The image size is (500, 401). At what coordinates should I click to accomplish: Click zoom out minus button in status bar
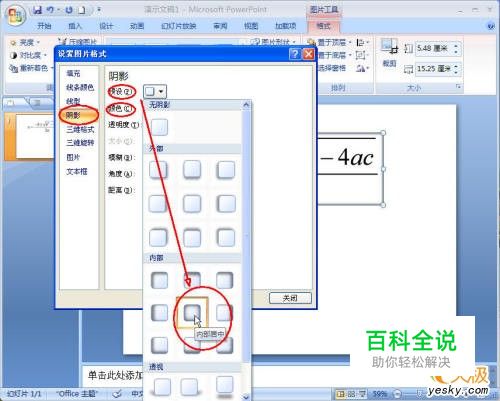click(x=397, y=394)
